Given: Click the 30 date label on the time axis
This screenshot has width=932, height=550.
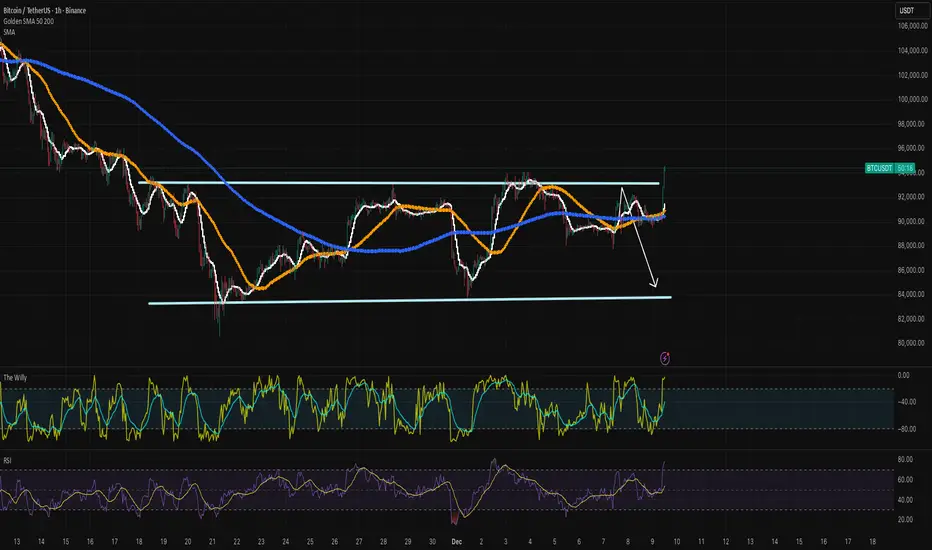Looking at the screenshot, I should (x=432, y=542).
